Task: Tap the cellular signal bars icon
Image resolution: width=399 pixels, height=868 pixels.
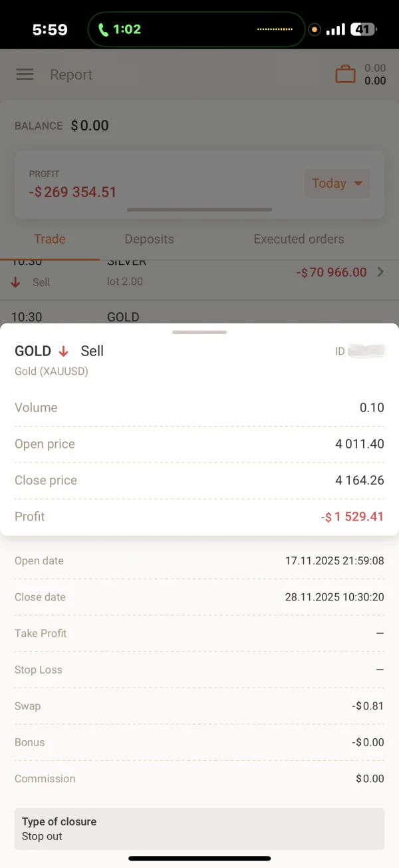Action: click(x=336, y=29)
